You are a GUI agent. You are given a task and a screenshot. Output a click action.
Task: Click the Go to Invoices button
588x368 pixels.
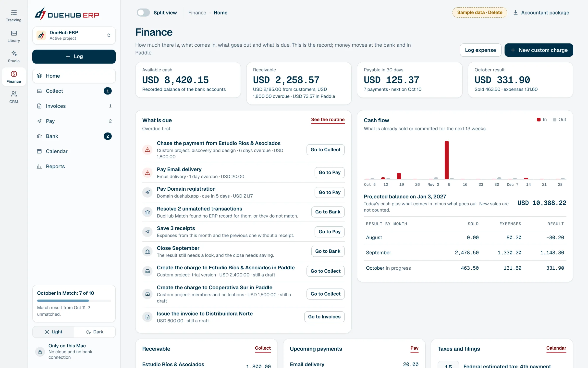324,317
